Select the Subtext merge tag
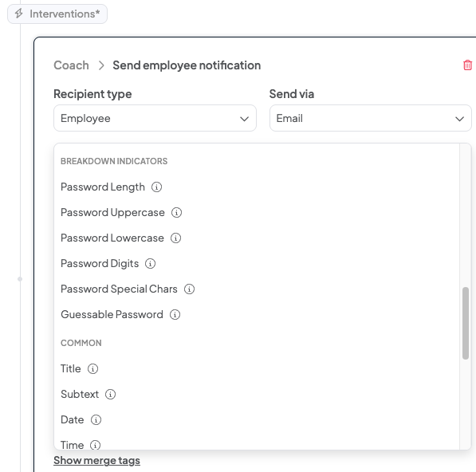 click(80, 395)
